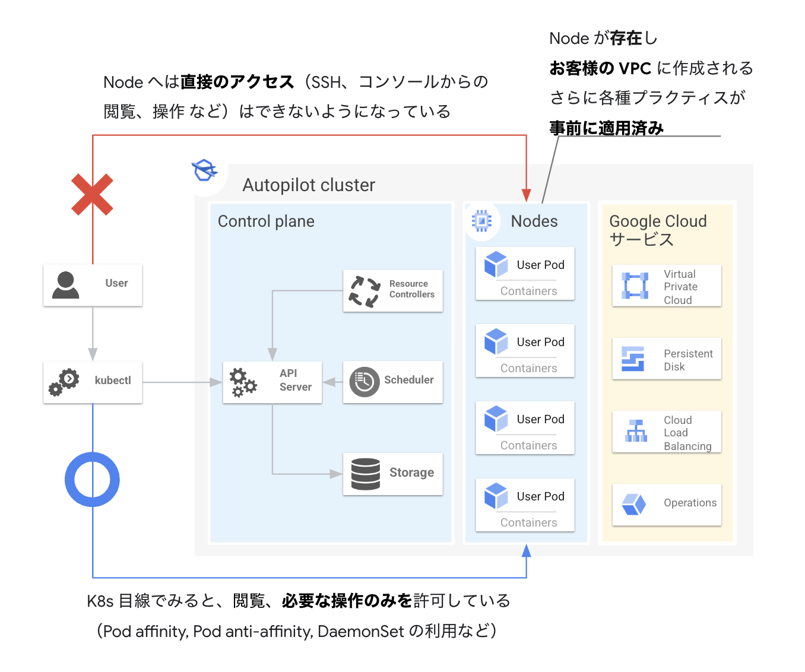Click the Virtual Private Cloud icon
Image resolution: width=805 pixels, height=672 pixels.
[x=635, y=286]
